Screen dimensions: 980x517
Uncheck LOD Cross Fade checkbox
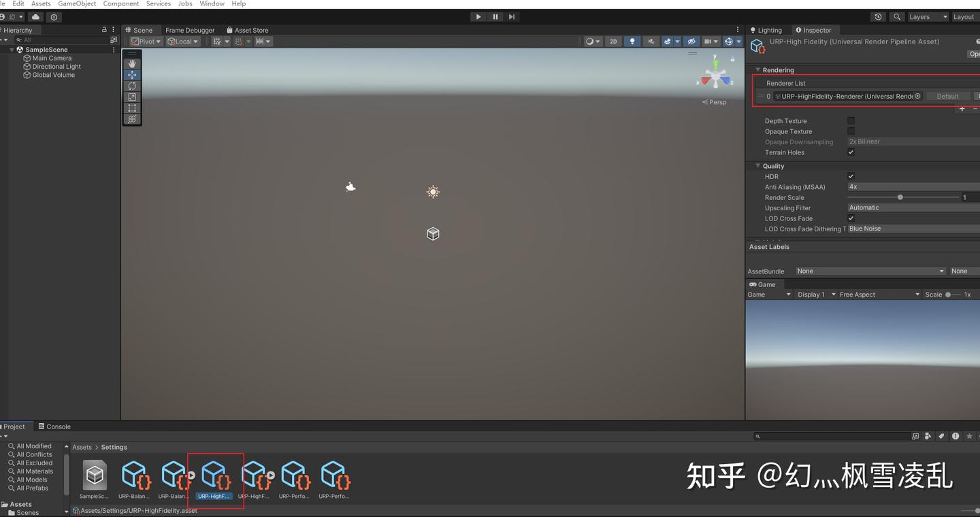[851, 218]
